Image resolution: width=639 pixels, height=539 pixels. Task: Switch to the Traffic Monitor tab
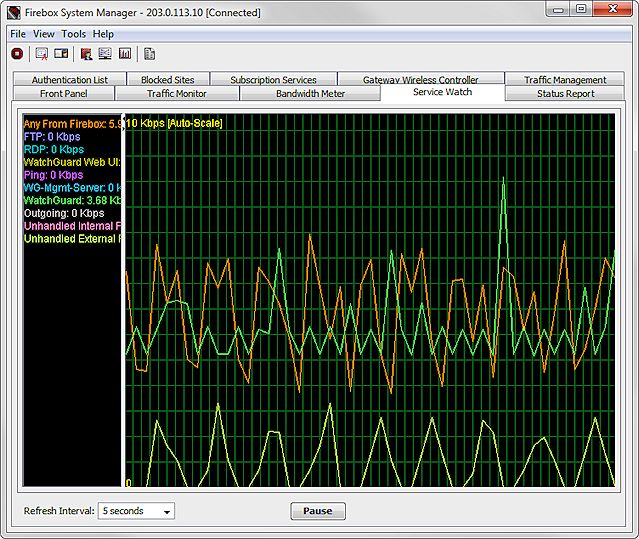[177, 94]
